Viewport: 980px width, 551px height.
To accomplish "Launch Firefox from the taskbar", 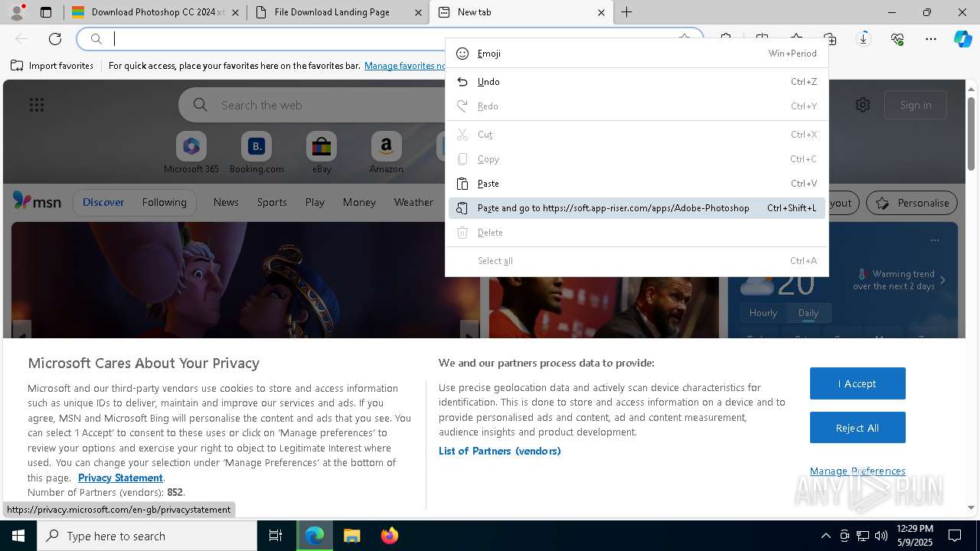I will [389, 536].
